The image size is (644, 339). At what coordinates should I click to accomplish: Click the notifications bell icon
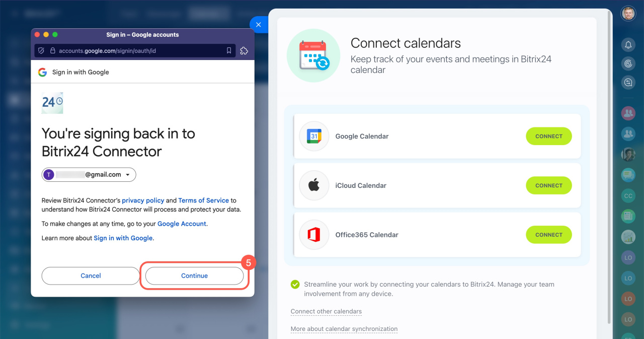(628, 45)
